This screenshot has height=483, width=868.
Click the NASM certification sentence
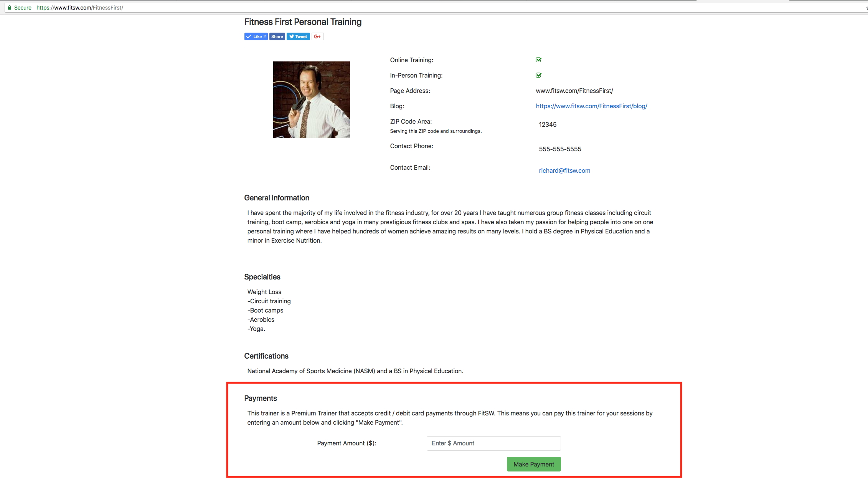pos(355,371)
